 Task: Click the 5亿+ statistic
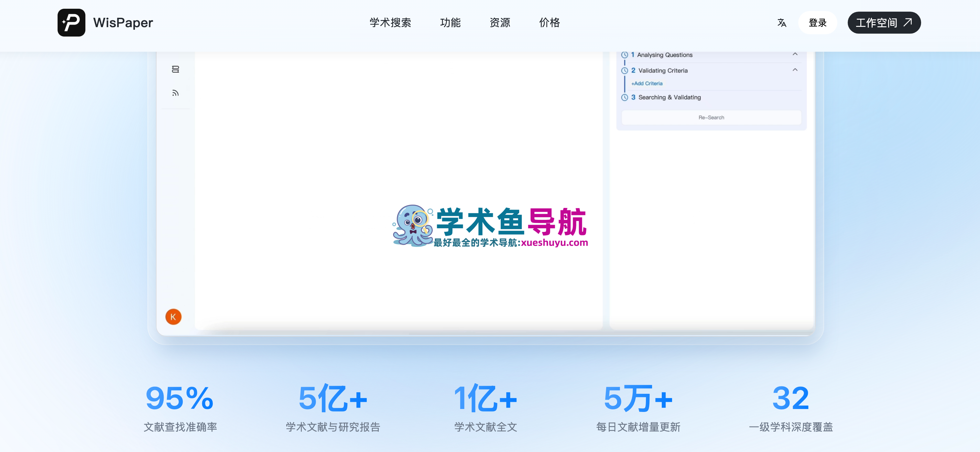(x=332, y=398)
